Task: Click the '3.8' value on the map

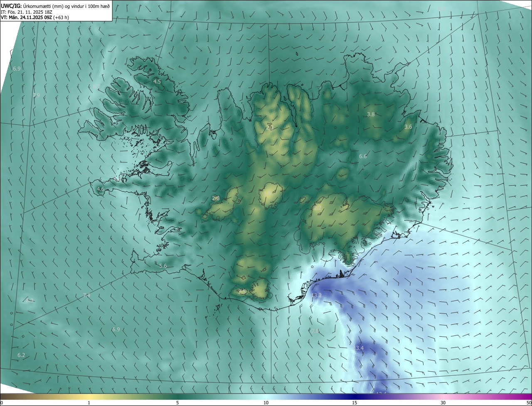Action: pos(371,114)
